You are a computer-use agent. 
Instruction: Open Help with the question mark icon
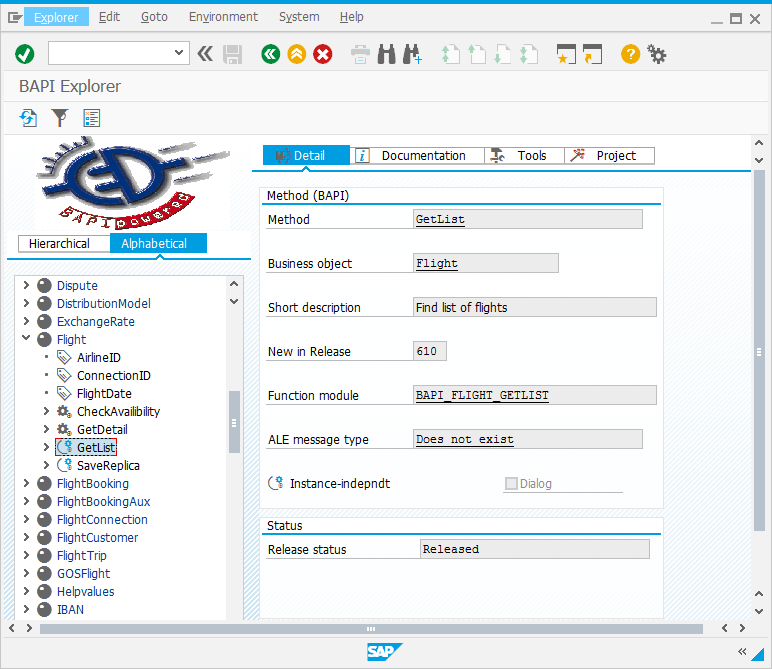tap(630, 54)
